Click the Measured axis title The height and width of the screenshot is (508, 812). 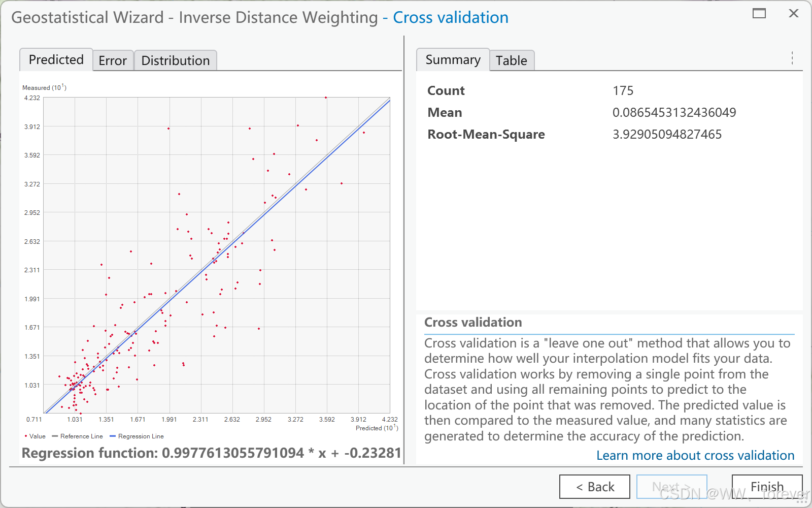(44, 87)
